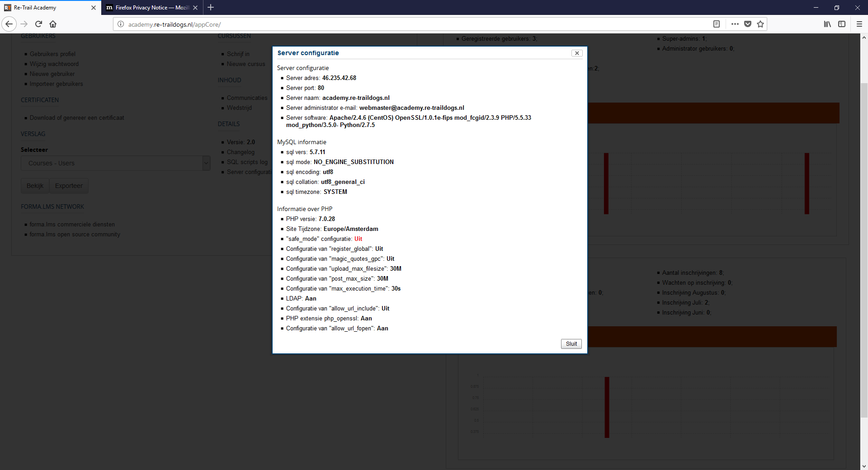Expand the Courses - Users dropdown
Viewport: 868px width, 470px height.
click(206, 163)
